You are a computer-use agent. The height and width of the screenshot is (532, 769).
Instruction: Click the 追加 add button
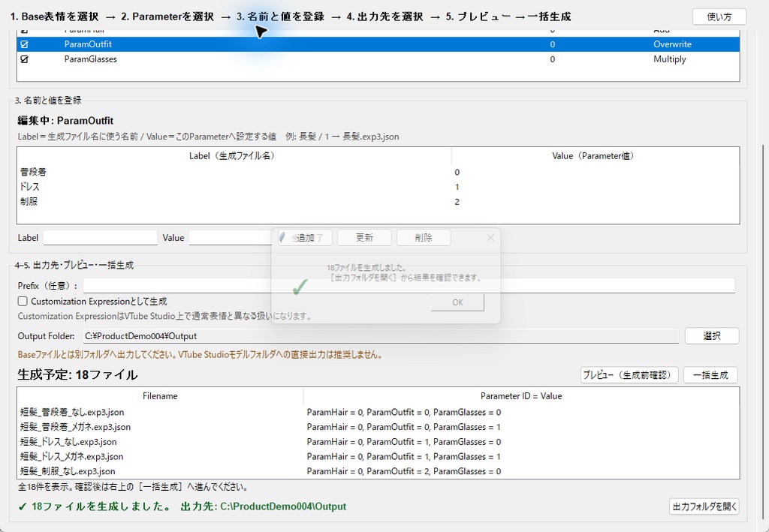pyautogui.click(x=305, y=238)
